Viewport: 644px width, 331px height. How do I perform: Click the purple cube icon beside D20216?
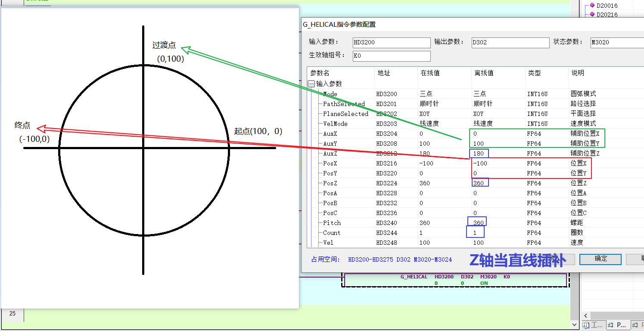pyautogui.click(x=592, y=14)
